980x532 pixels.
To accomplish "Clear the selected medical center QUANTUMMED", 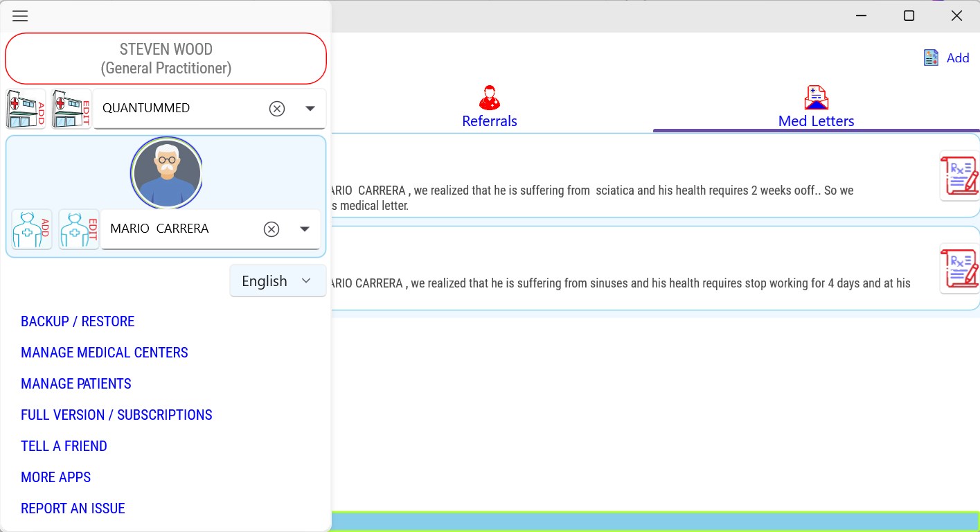I will pyautogui.click(x=277, y=108).
